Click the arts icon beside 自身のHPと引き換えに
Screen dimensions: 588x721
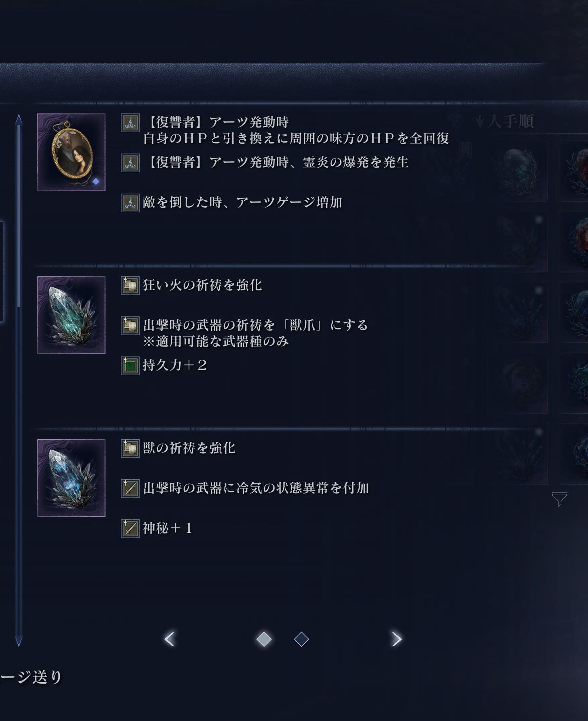130,123
